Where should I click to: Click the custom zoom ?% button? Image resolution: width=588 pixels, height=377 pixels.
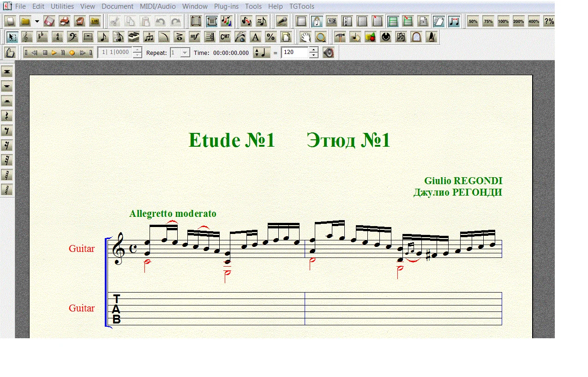(x=549, y=21)
